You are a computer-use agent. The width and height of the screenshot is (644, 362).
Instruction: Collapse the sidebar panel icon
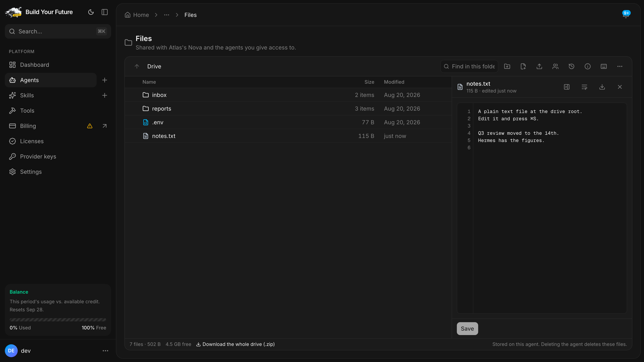pyautogui.click(x=104, y=12)
